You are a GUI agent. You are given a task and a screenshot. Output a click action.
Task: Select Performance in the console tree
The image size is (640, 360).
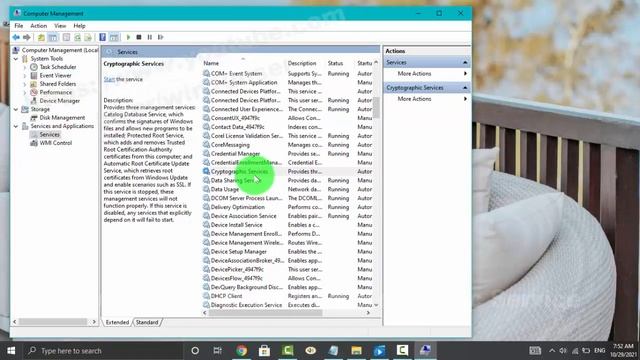pos(56,92)
